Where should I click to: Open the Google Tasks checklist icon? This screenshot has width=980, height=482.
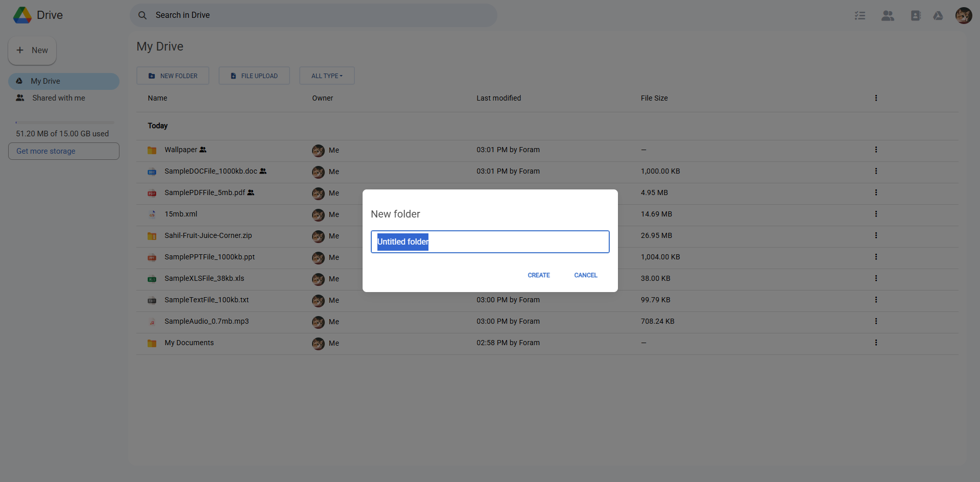click(x=859, y=15)
